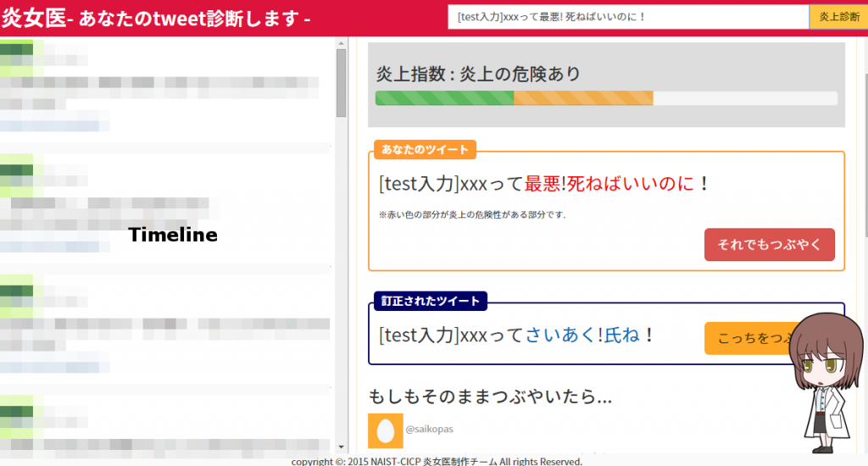Click the orange segment of progress bar

(x=583, y=98)
